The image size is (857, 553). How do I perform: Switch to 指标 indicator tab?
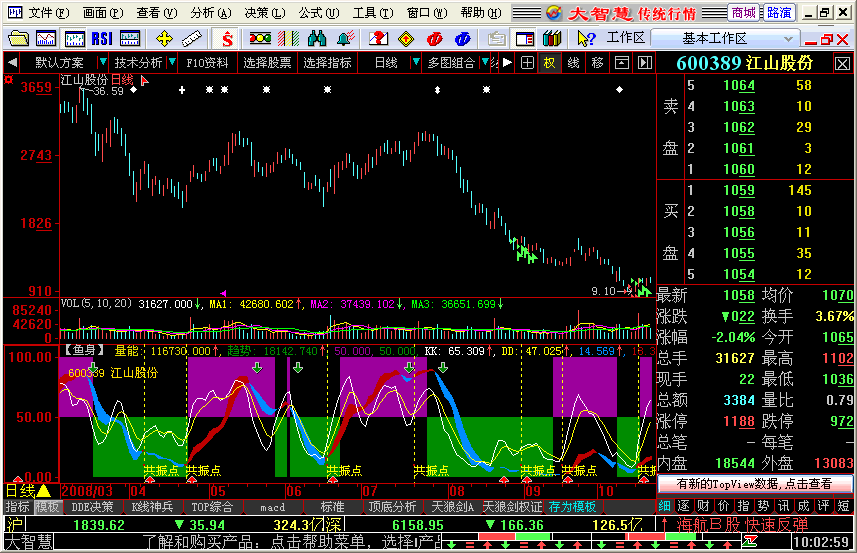click(x=17, y=507)
